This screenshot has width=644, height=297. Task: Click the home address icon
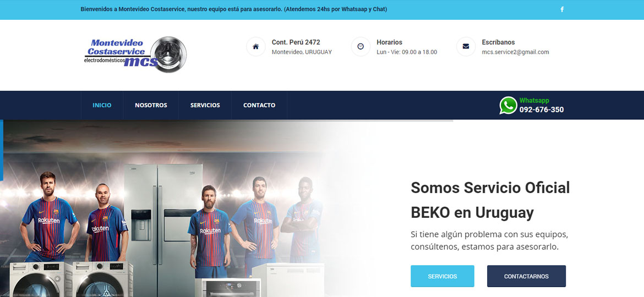tap(255, 47)
